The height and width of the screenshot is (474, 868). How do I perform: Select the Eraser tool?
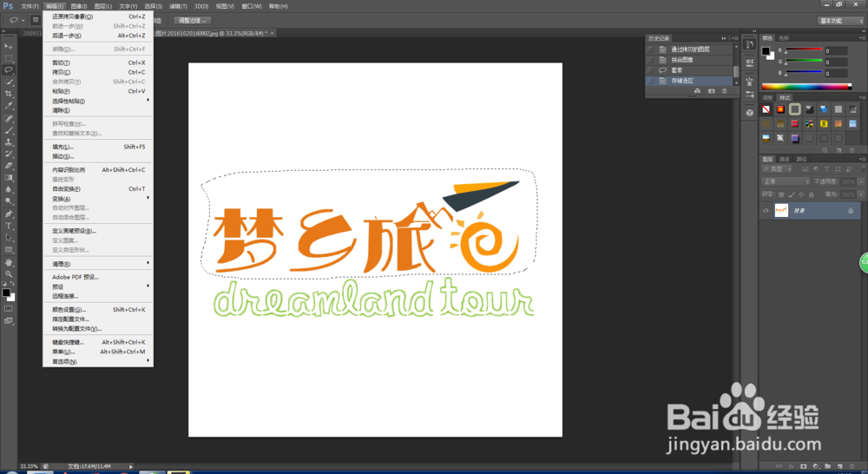9,166
